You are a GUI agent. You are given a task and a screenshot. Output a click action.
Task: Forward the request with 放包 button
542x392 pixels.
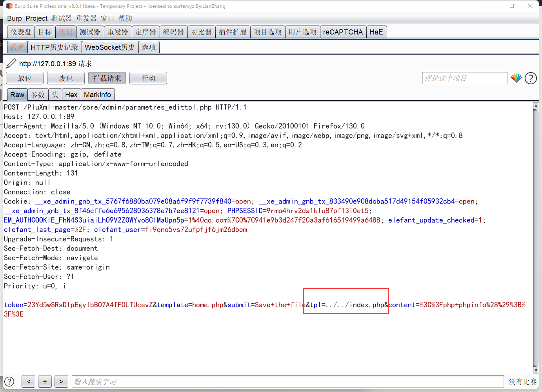pyautogui.click(x=25, y=78)
